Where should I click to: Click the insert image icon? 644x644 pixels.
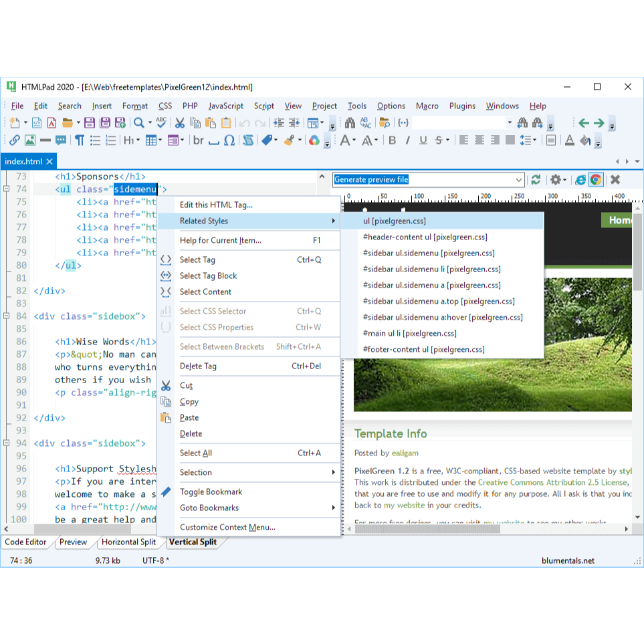coord(30,140)
